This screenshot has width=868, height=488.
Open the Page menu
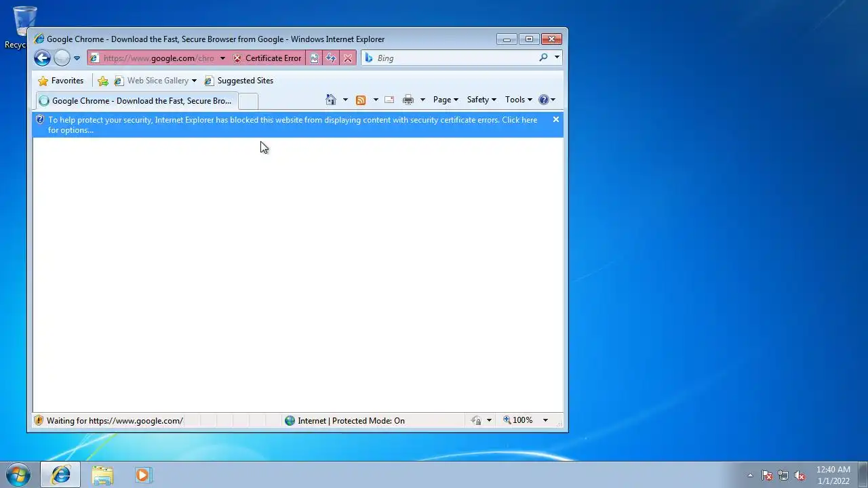(x=446, y=100)
